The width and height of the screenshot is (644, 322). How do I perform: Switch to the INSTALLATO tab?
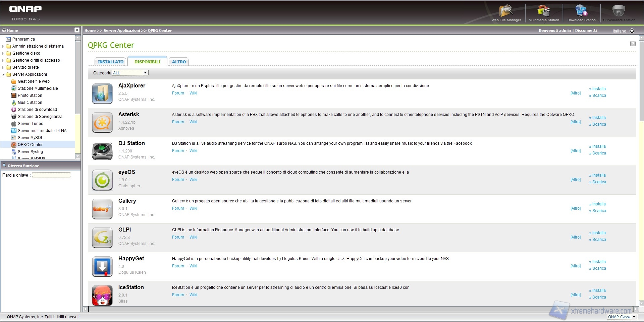110,62
